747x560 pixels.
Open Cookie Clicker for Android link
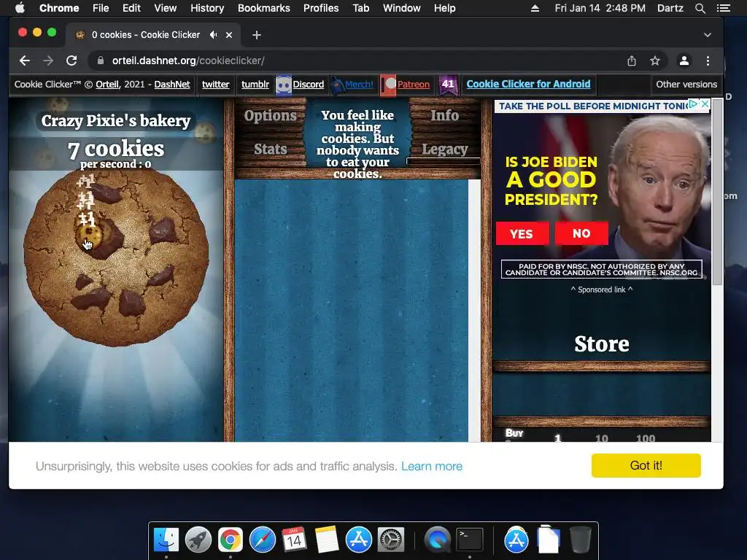(528, 85)
